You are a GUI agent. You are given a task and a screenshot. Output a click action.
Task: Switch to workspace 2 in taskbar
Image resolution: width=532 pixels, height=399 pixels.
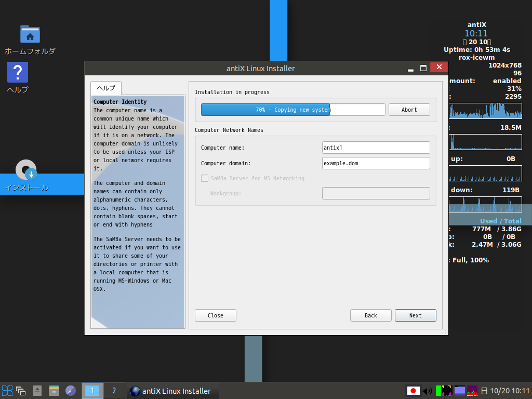pos(114,391)
